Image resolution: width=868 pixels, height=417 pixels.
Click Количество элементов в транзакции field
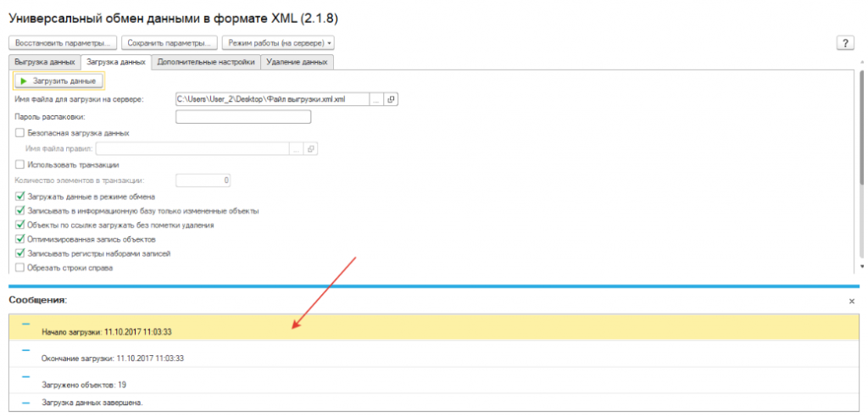click(203, 181)
